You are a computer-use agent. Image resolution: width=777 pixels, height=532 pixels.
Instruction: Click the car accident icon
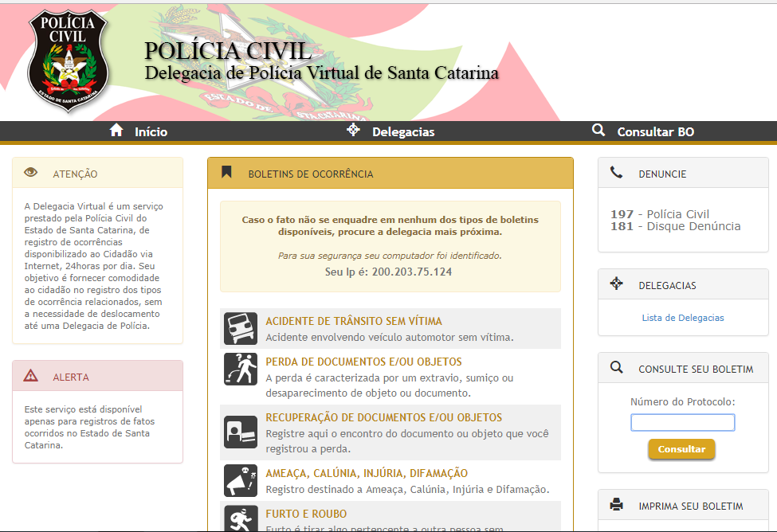pos(240,328)
